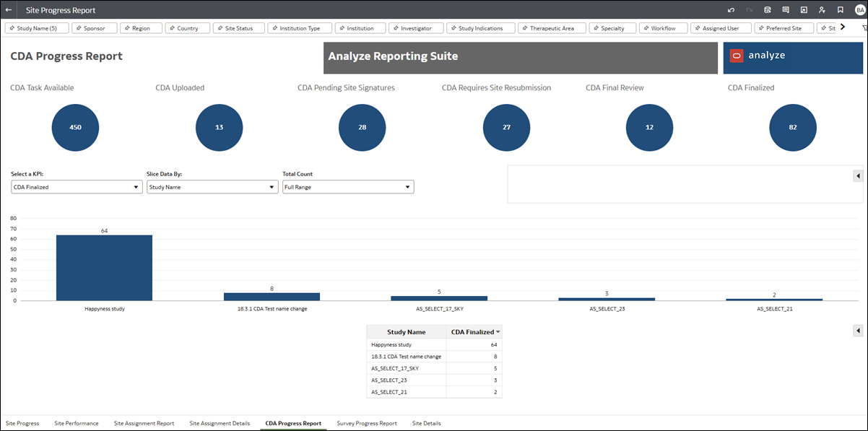Toggle the pin on the Workflow filter

coord(646,28)
